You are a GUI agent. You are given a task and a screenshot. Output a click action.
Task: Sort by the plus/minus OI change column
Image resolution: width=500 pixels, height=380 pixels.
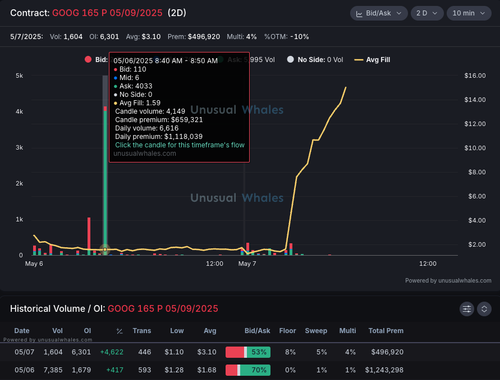pyautogui.click(x=120, y=331)
